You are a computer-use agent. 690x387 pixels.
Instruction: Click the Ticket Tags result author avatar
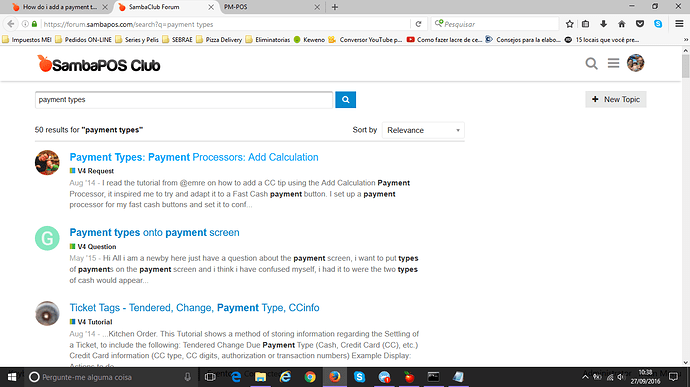[x=47, y=313]
